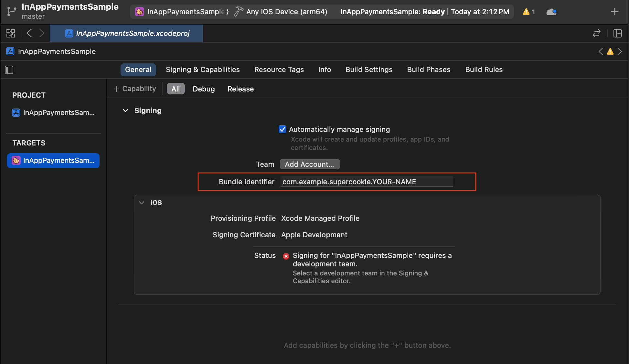
Task: Click the plus icon in the top toolbar
Action: point(614,12)
